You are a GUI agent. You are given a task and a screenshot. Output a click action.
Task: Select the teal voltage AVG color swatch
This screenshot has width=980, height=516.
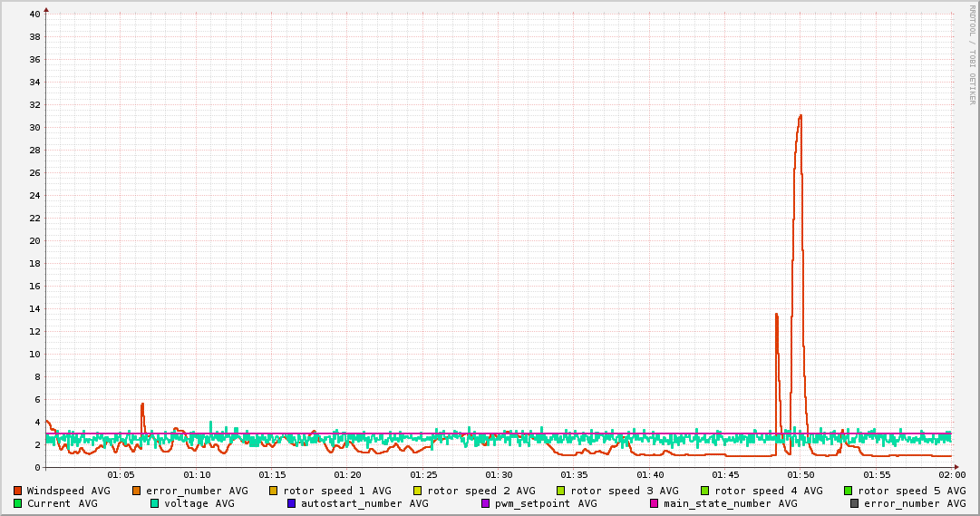click(x=155, y=503)
